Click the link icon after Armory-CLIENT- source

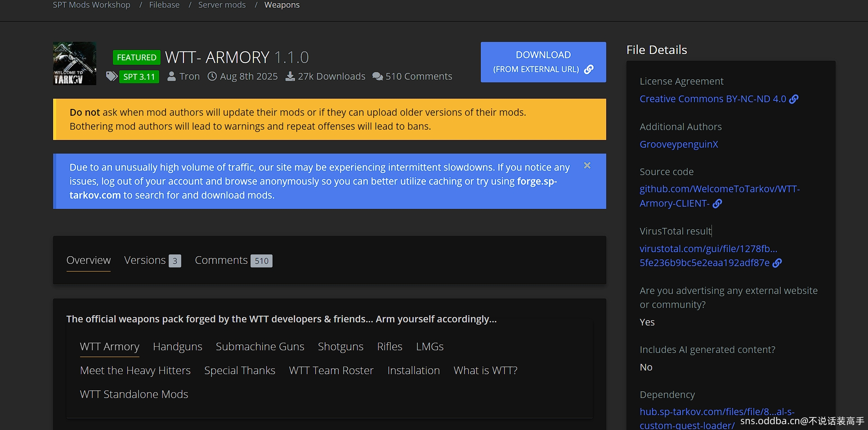(x=717, y=204)
